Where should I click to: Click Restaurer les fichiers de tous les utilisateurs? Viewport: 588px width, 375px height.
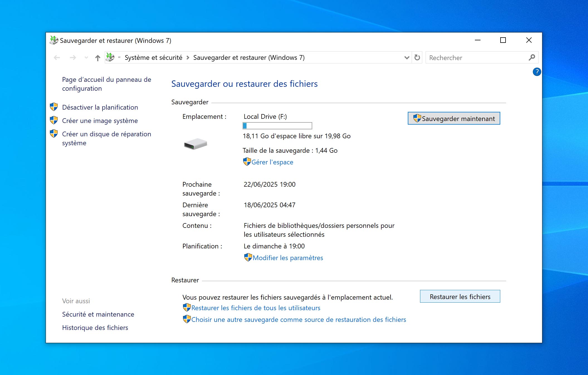point(256,308)
